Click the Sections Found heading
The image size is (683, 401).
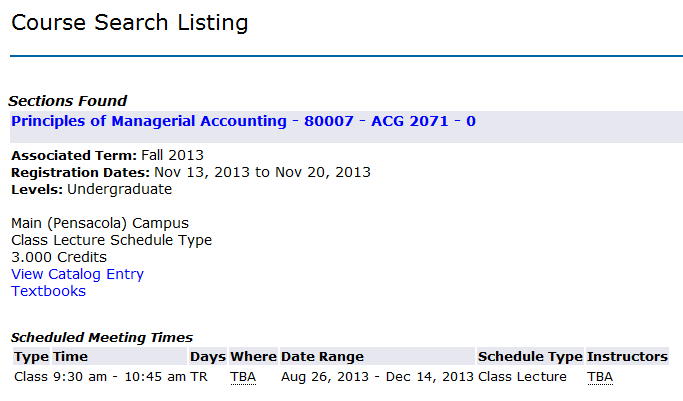(68, 101)
